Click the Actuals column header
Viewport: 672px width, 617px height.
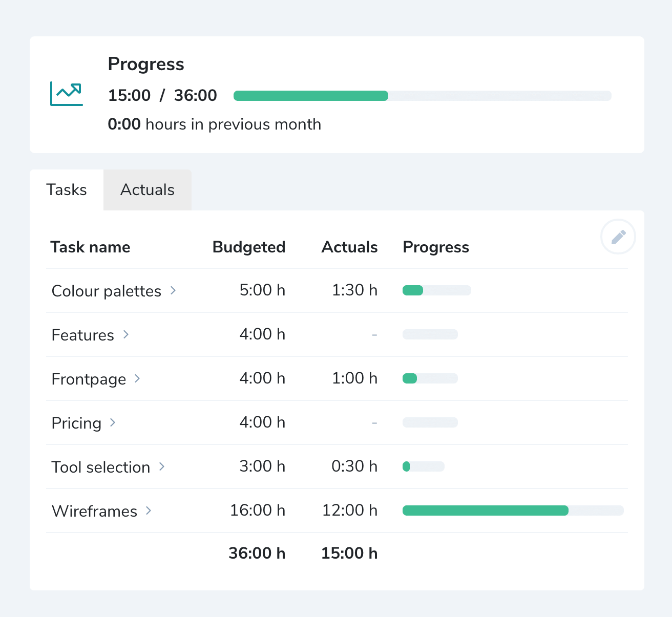(x=349, y=247)
